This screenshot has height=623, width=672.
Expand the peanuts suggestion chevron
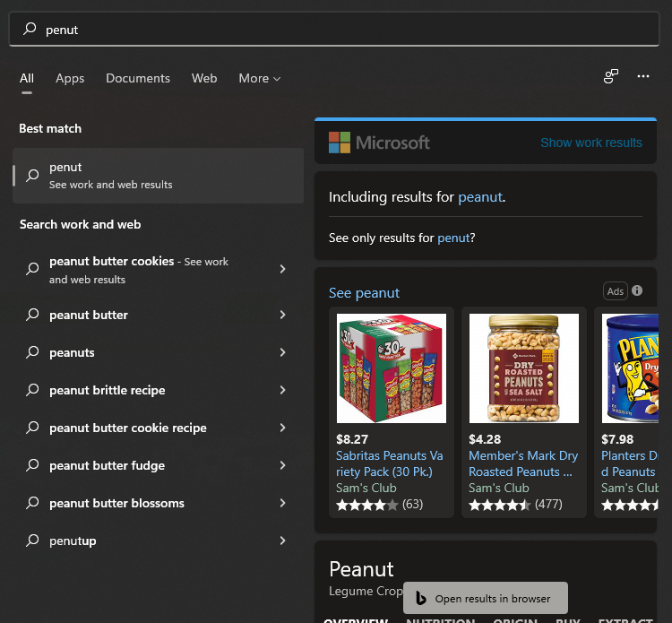[x=282, y=352]
